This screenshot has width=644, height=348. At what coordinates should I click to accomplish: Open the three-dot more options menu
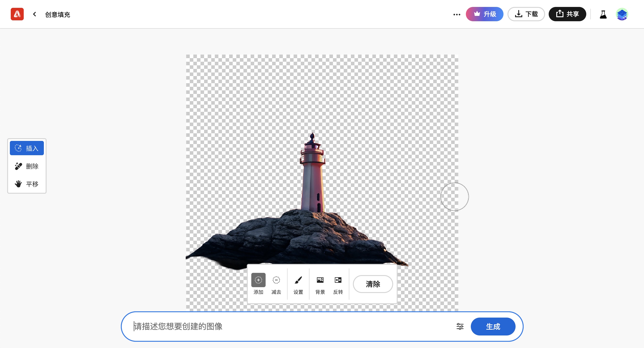click(x=456, y=15)
